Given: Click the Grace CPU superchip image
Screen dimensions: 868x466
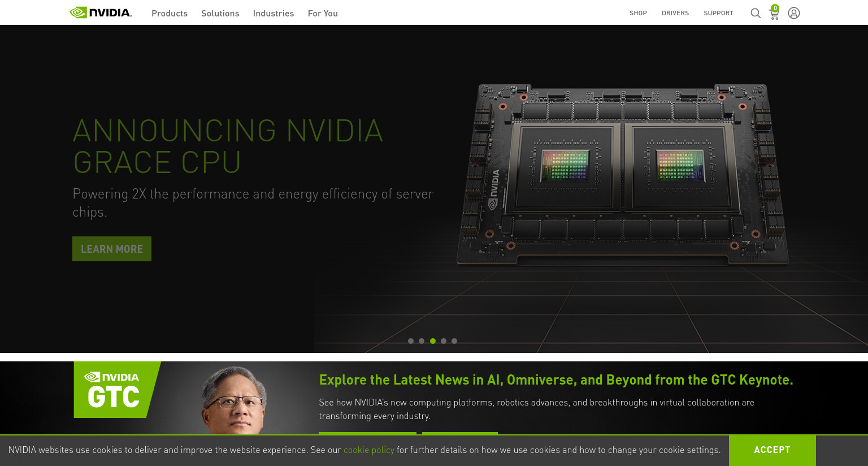Looking at the screenshot, I should 623,174.
